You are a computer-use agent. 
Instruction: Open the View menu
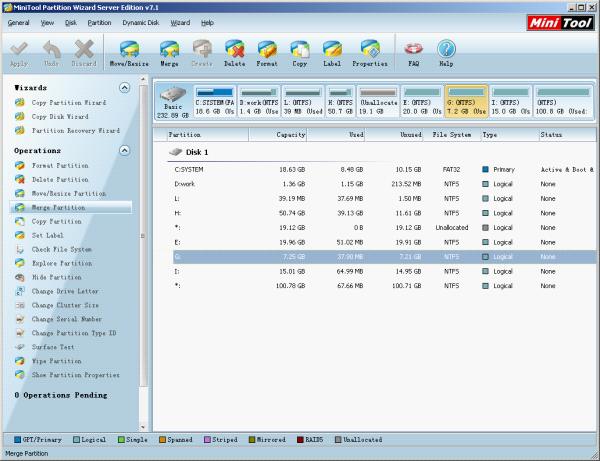(x=47, y=23)
